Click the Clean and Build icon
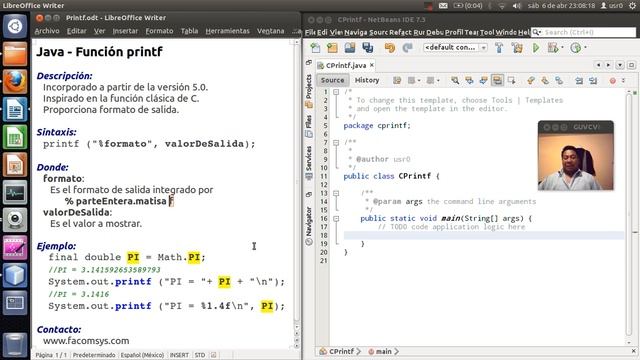The height and width of the screenshot is (360, 640). click(x=517, y=48)
